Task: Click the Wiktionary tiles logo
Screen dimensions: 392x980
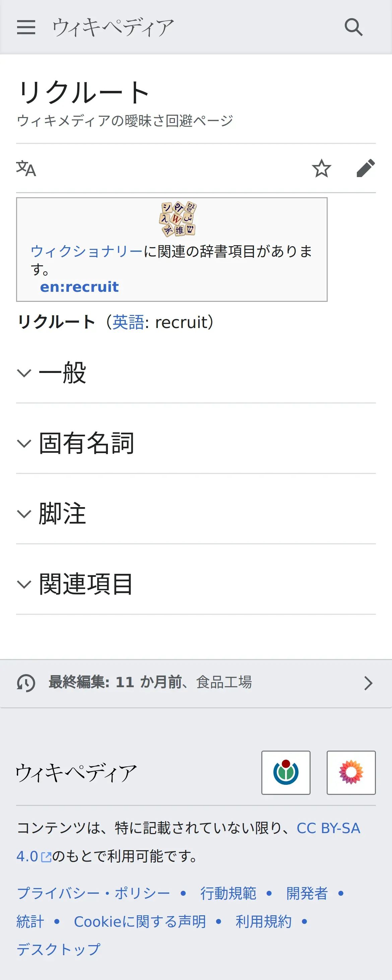Action: pos(178,219)
